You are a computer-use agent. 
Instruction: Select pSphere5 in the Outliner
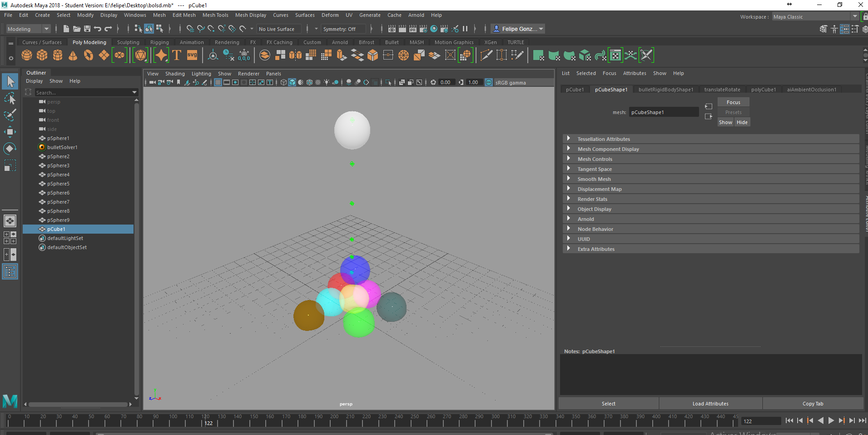tap(58, 183)
